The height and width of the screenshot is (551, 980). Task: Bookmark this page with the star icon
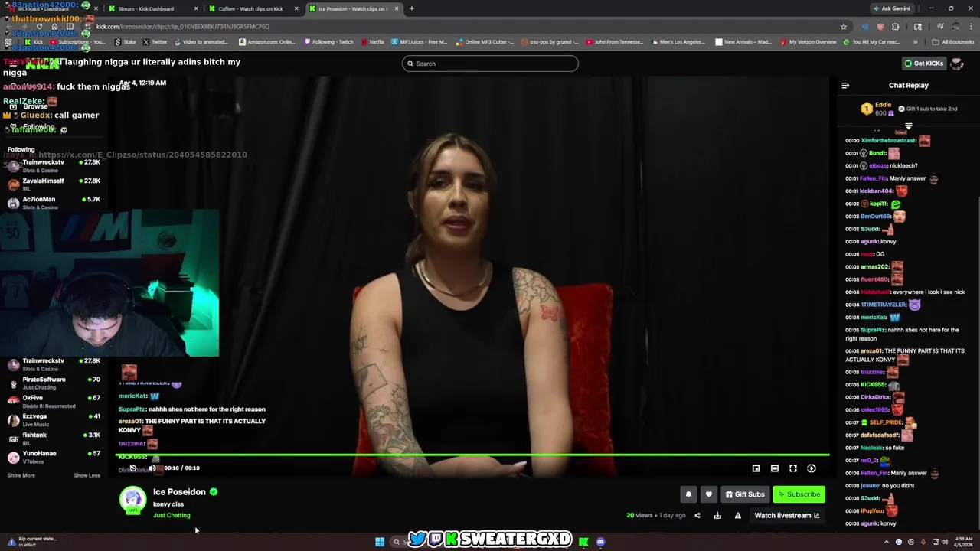(844, 27)
